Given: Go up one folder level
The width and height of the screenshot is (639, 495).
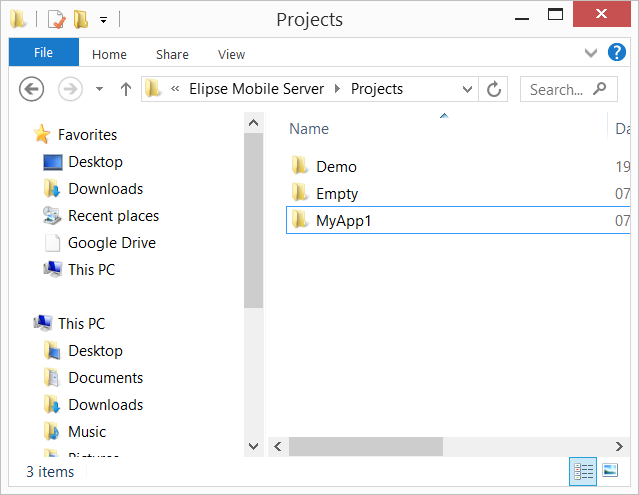Looking at the screenshot, I should (126, 89).
